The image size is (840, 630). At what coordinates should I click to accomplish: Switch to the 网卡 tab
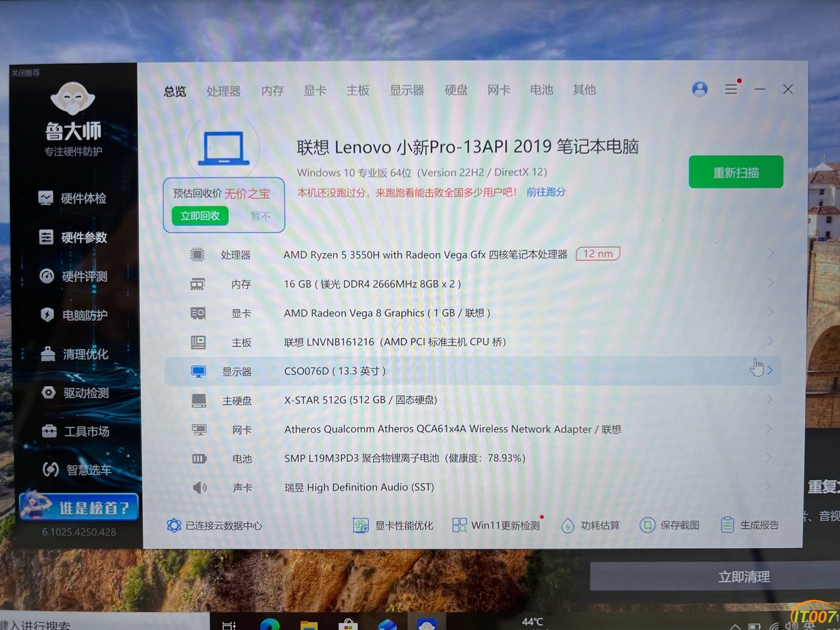coord(499,90)
